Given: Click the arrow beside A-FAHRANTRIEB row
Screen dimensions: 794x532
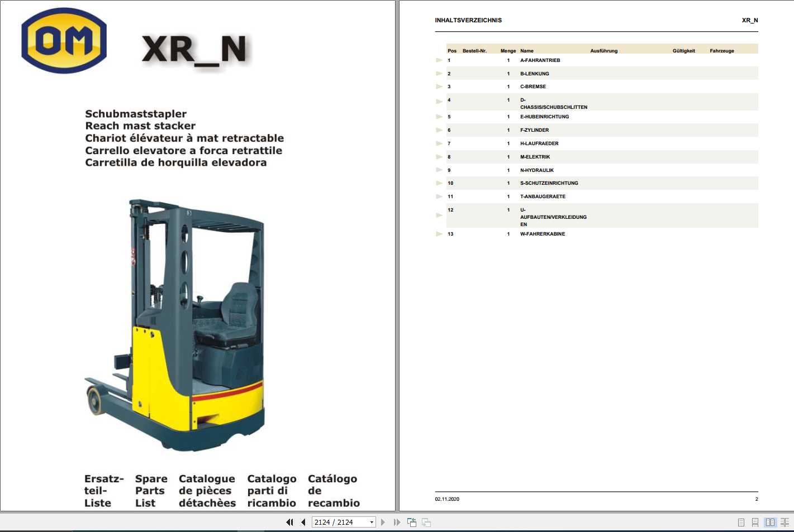Looking at the screenshot, I should pyautogui.click(x=439, y=60).
